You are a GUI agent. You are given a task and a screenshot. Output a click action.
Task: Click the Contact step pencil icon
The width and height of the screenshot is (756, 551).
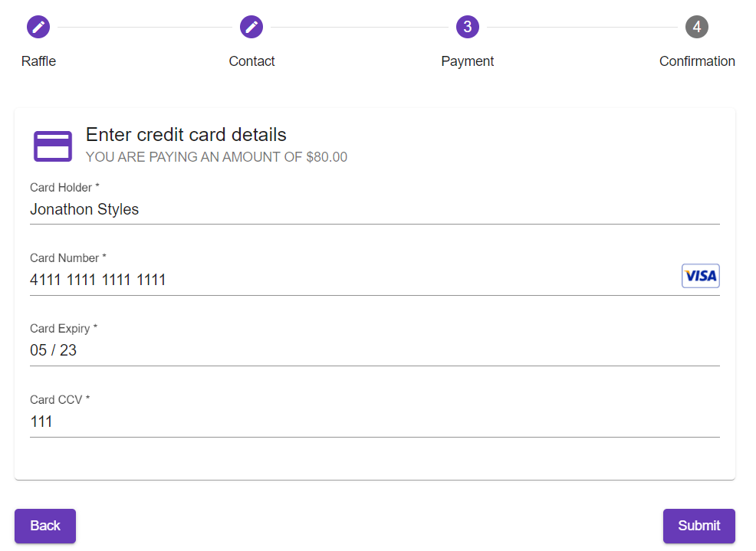[x=251, y=26]
